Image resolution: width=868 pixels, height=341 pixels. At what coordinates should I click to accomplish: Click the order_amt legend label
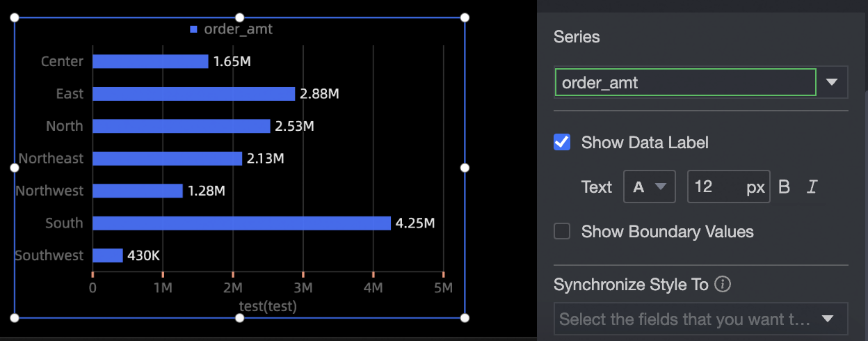pos(238,29)
